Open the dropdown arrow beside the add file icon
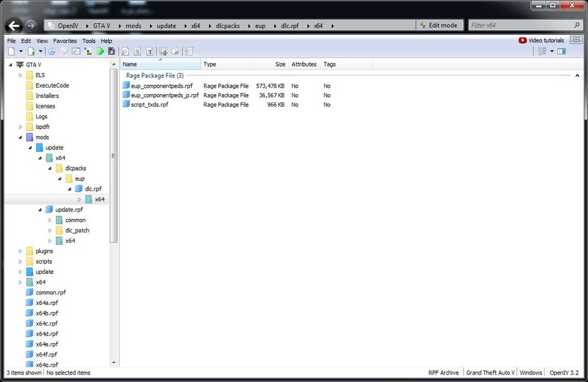This screenshot has width=588, height=382. [41, 51]
